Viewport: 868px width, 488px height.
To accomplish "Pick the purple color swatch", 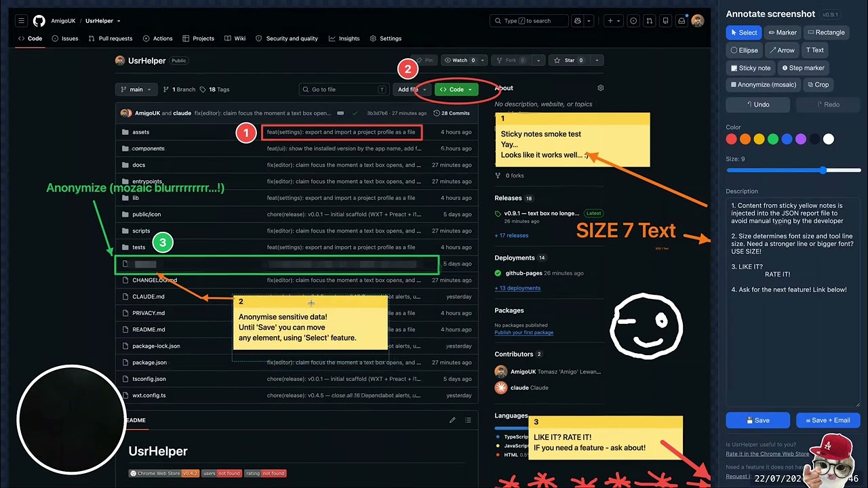I will point(801,139).
